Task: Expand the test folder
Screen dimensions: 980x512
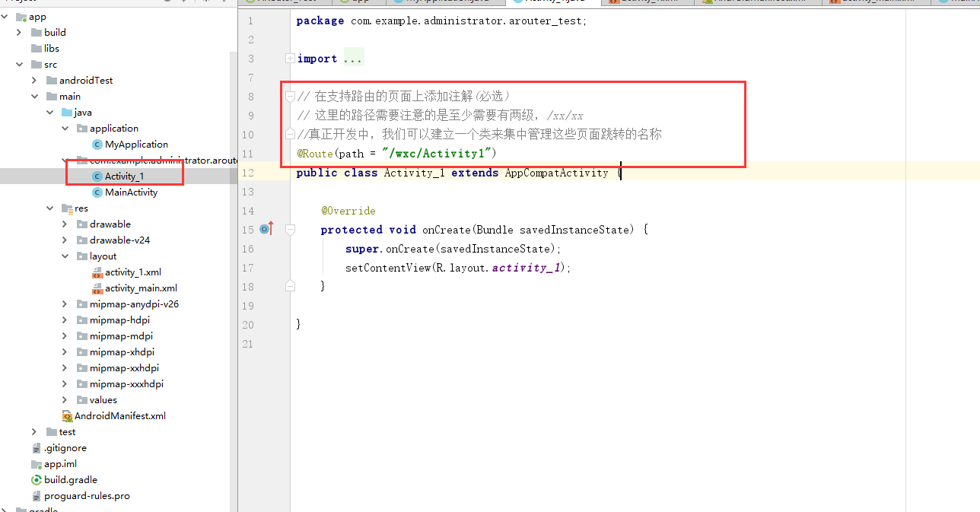Action: pos(34,432)
